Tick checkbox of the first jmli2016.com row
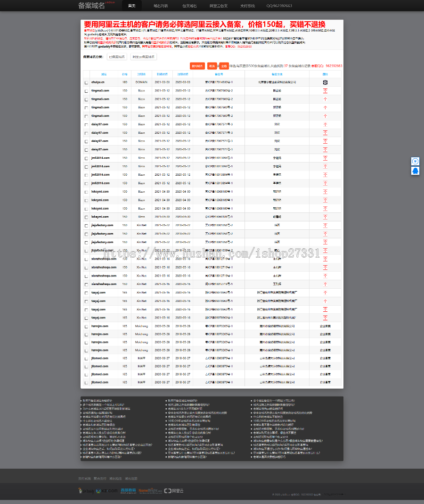The image size is (424, 504). pyautogui.click(x=86, y=158)
